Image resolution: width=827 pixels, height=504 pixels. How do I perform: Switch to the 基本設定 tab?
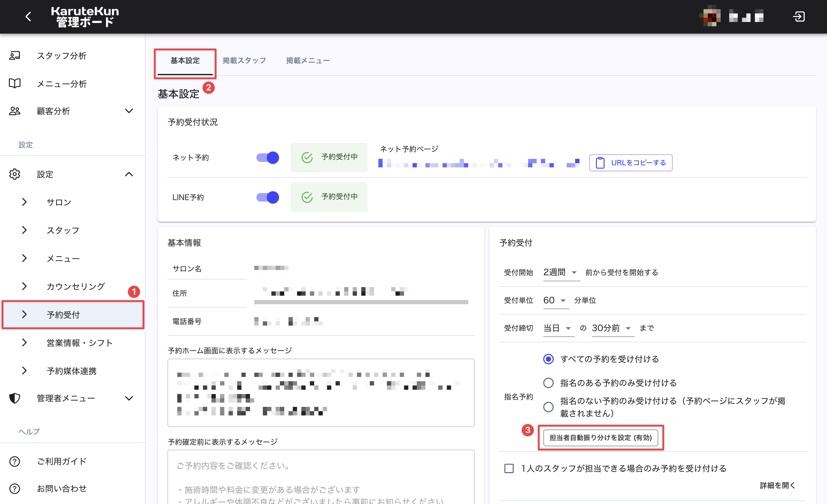(x=185, y=61)
